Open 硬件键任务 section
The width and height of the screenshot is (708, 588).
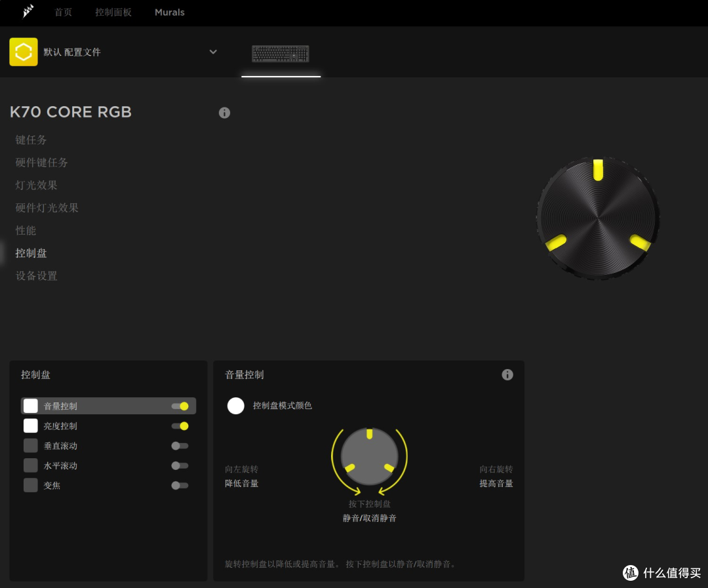tap(41, 163)
